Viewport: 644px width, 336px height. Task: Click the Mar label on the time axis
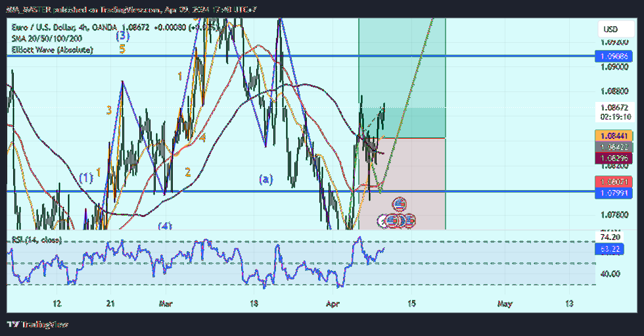[166, 304]
